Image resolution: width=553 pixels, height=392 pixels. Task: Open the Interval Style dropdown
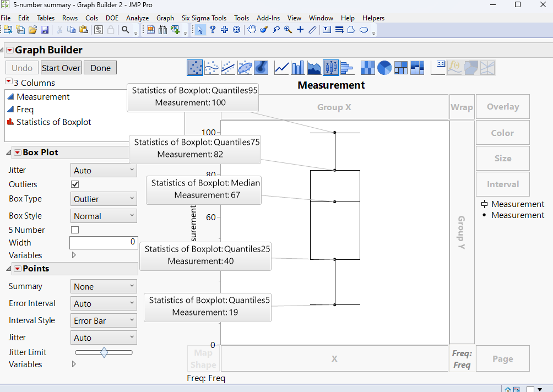coord(104,320)
